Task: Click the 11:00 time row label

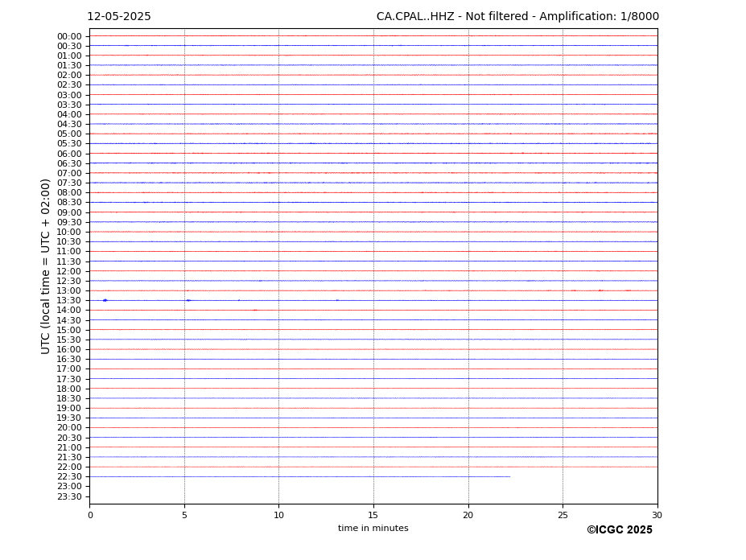Action: 69,252
